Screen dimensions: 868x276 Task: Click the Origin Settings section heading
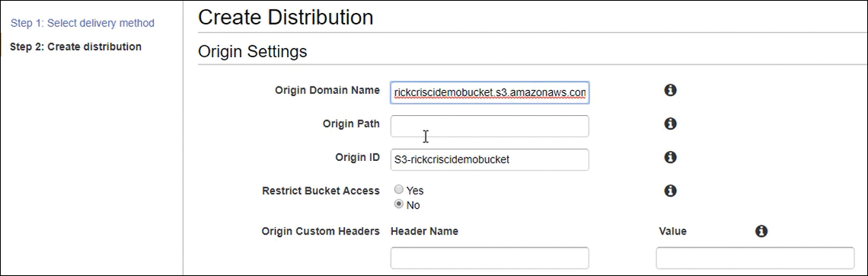tap(253, 52)
